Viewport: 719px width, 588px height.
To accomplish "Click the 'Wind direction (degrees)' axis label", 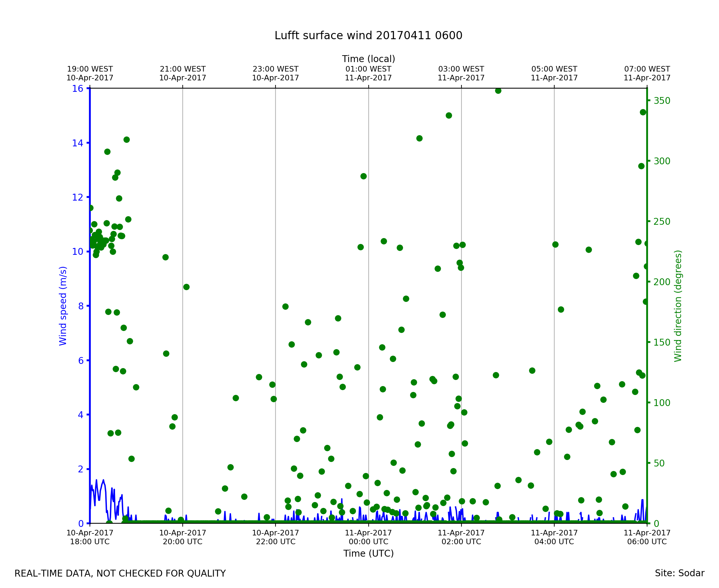I will (x=678, y=306).
